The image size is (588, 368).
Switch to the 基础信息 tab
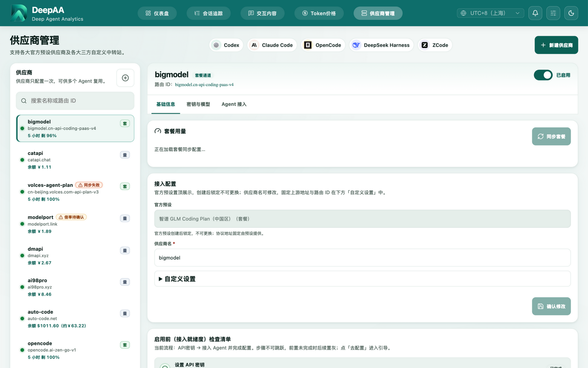165,104
